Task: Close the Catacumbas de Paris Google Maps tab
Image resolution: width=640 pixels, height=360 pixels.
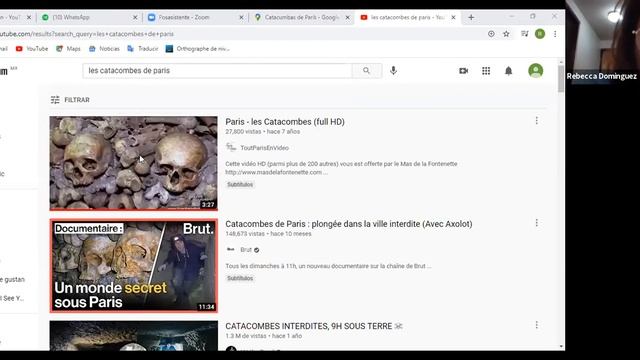Action: [x=347, y=17]
